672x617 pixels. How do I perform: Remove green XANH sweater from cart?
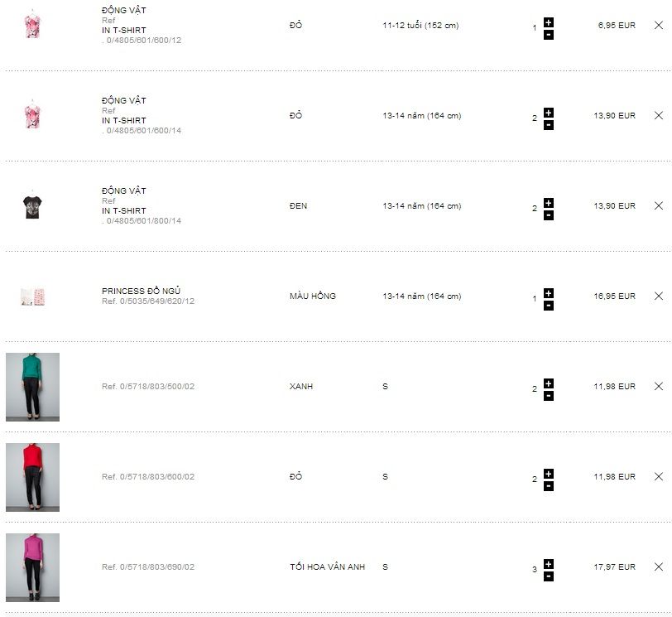(659, 386)
